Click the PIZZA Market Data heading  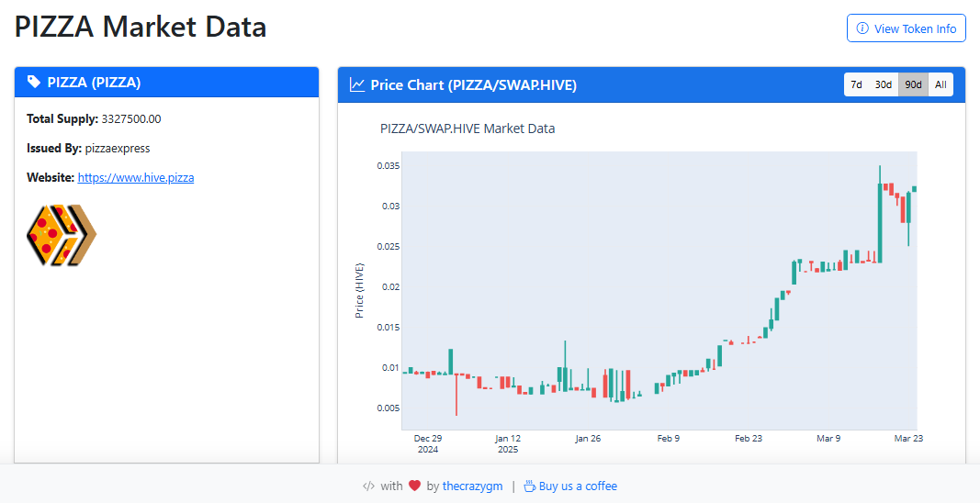(x=141, y=28)
